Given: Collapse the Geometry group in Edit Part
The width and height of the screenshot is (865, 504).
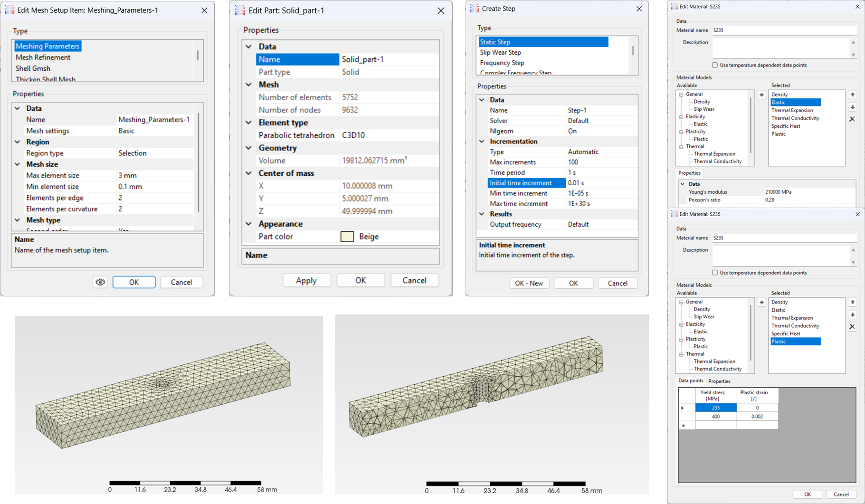Looking at the screenshot, I should tap(248, 148).
